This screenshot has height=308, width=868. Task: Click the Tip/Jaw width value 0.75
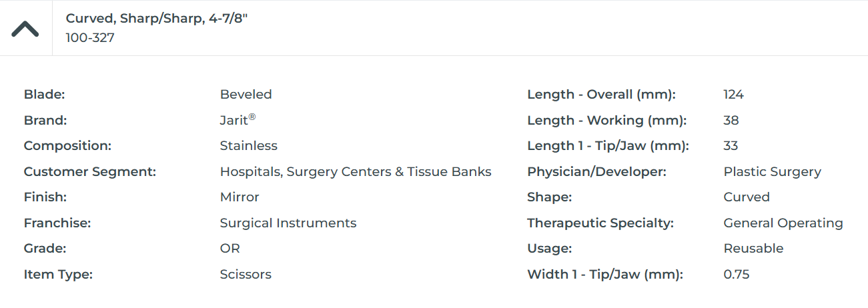[737, 275]
